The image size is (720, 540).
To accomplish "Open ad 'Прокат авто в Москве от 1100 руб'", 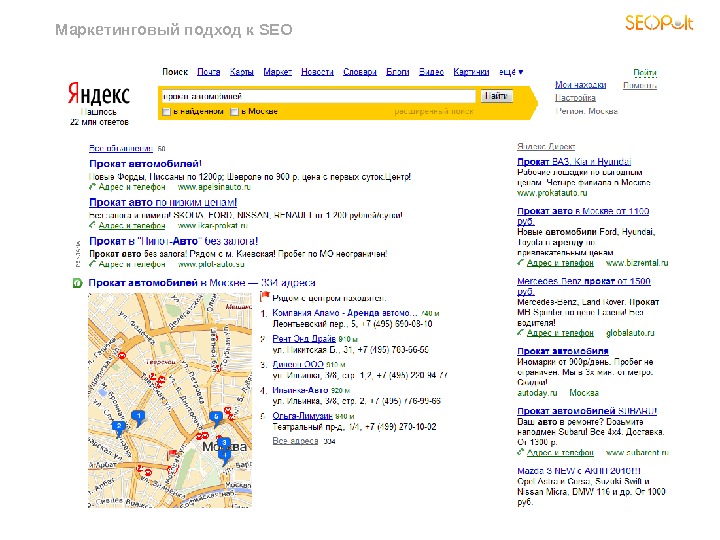I will tap(583, 216).
